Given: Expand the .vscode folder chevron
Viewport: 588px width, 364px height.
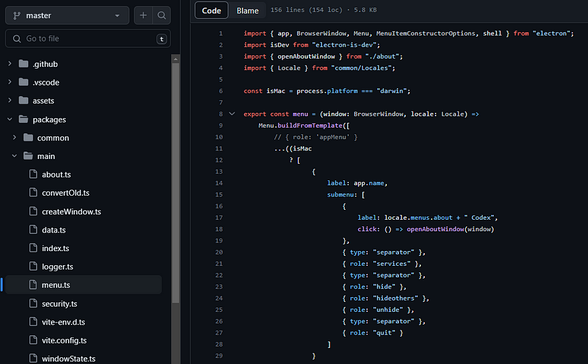Looking at the screenshot, I should tap(10, 82).
